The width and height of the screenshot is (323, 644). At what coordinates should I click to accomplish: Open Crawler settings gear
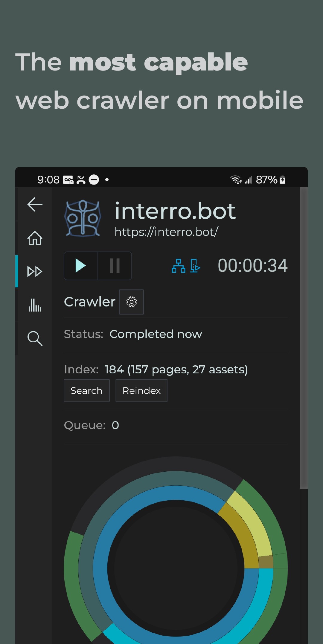click(x=131, y=302)
